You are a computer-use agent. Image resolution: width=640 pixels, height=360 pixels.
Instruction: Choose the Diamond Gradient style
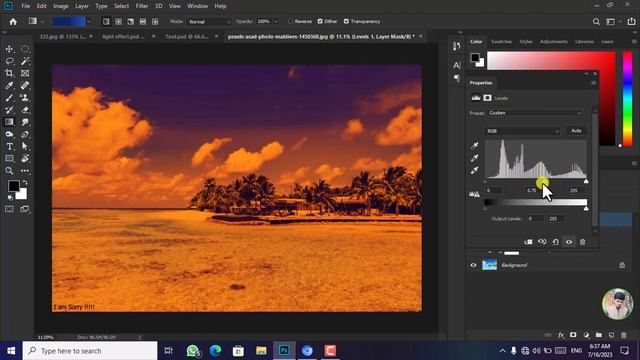click(x=155, y=22)
